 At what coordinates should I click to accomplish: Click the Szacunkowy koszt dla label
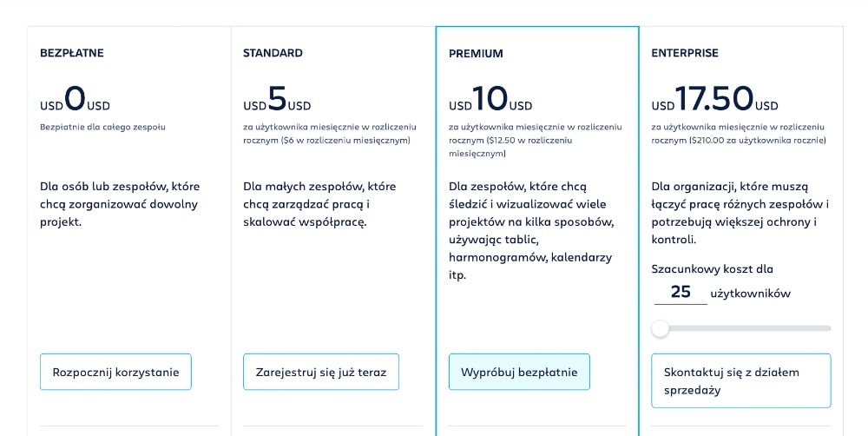click(712, 269)
